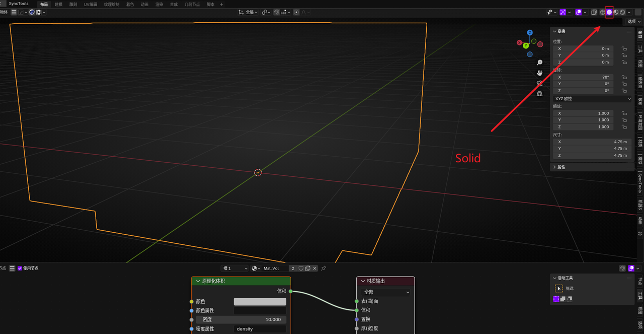Toggle viewport gizmos on or off

(562, 12)
